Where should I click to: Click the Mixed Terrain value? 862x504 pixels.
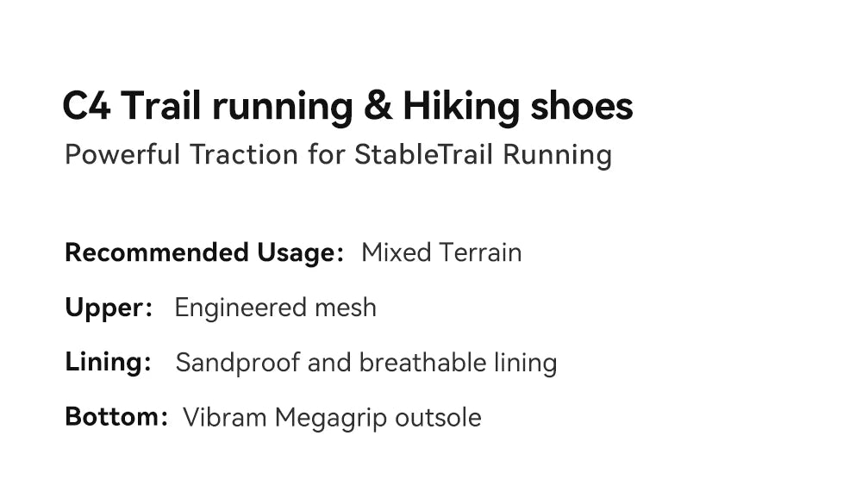[441, 252]
